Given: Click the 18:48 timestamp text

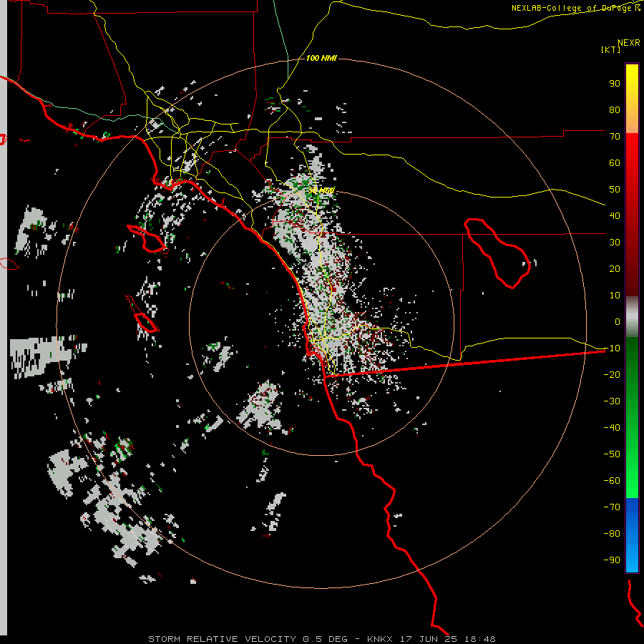Looking at the screenshot, I should pyautogui.click(x=479, y=639).
